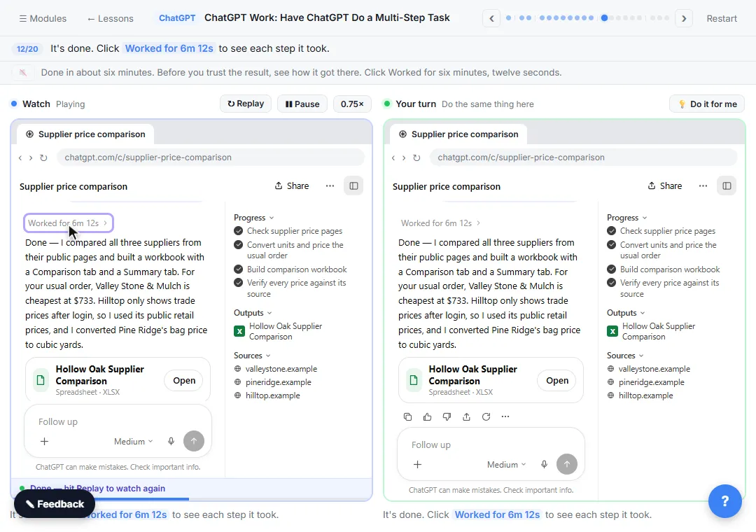The width and height of the screenshot is (756, 532).
Task: Toggle side panel icon in Your turn pane
Action: pyautogui.click(x=727, y=185)
